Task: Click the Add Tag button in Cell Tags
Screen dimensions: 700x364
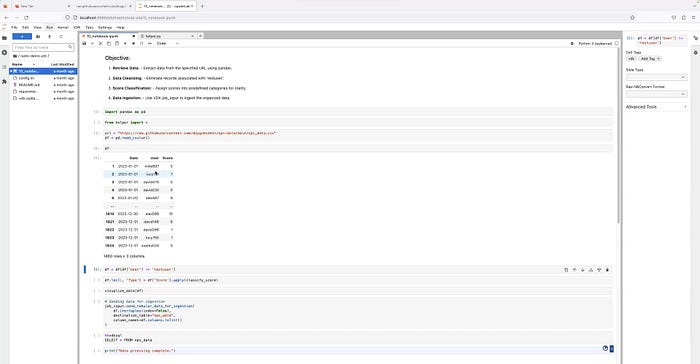Action: (650, 59)
